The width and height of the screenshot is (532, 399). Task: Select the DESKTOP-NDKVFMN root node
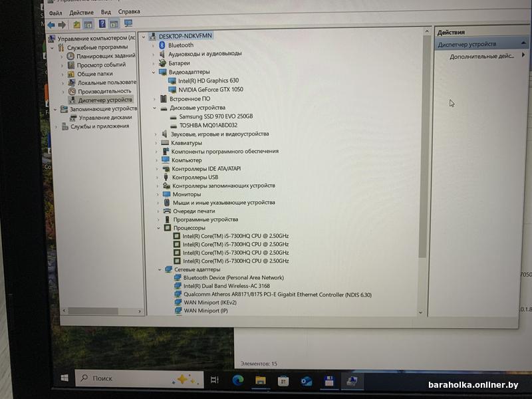[186, 36]
